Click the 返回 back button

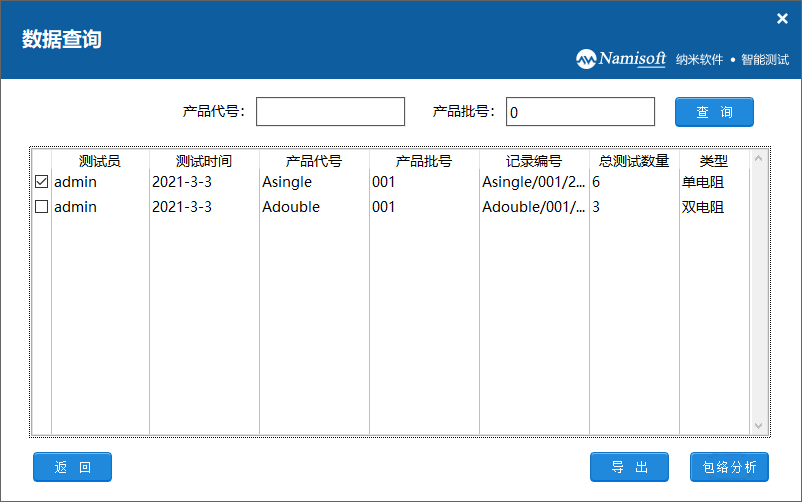tap(72, 467)
